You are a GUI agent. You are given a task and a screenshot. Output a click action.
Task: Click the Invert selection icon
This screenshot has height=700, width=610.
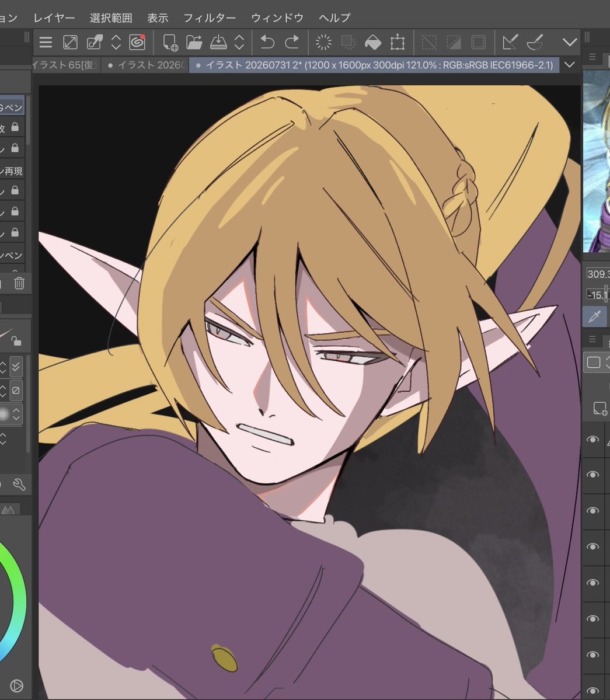(454, 43)
